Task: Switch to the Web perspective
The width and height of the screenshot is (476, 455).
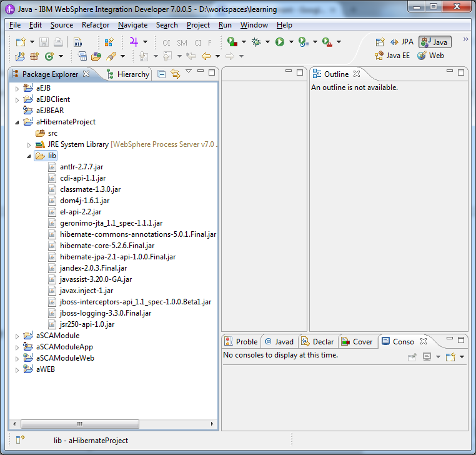Action: tap(430, 56)
